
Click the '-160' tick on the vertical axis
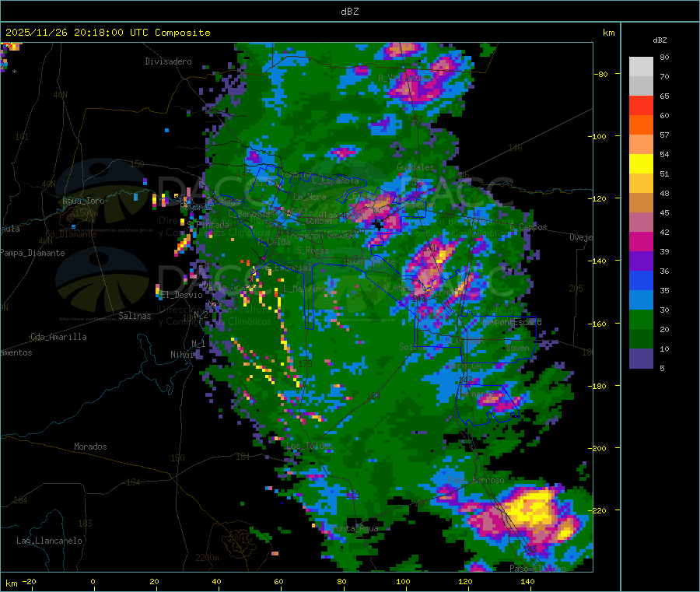pyautogui.click(x=599, y=324)
